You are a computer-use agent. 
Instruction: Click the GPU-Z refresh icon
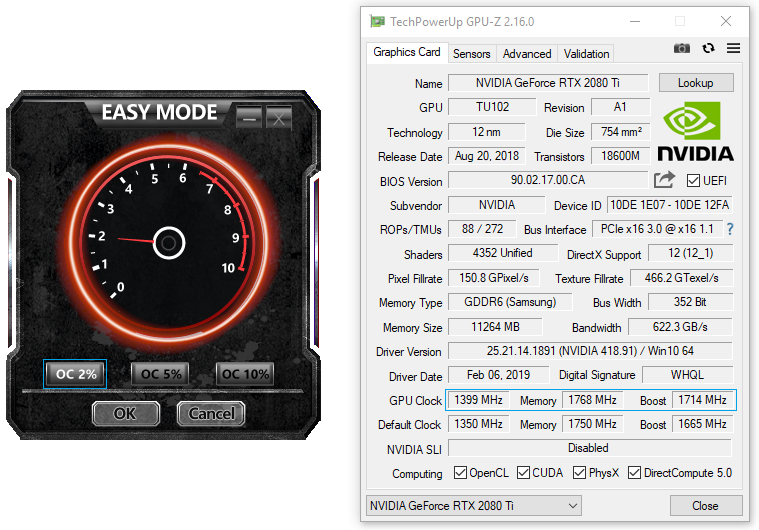click(708, 48)
